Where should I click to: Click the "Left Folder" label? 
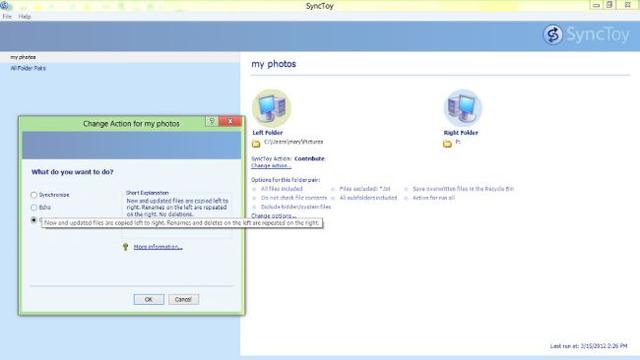(x=267, y=133)
